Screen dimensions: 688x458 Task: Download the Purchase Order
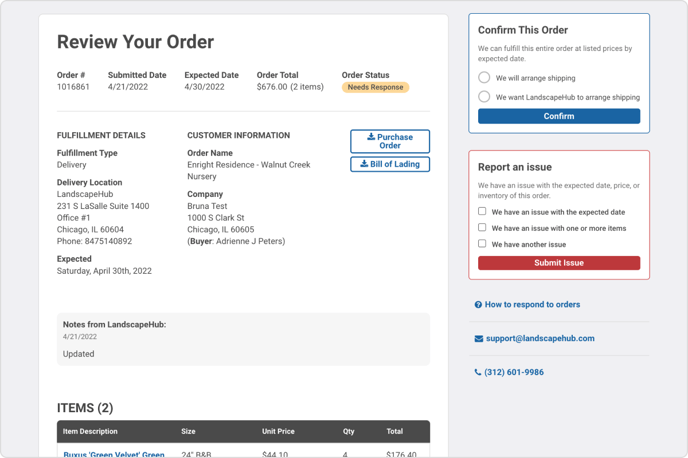point(390,141)
